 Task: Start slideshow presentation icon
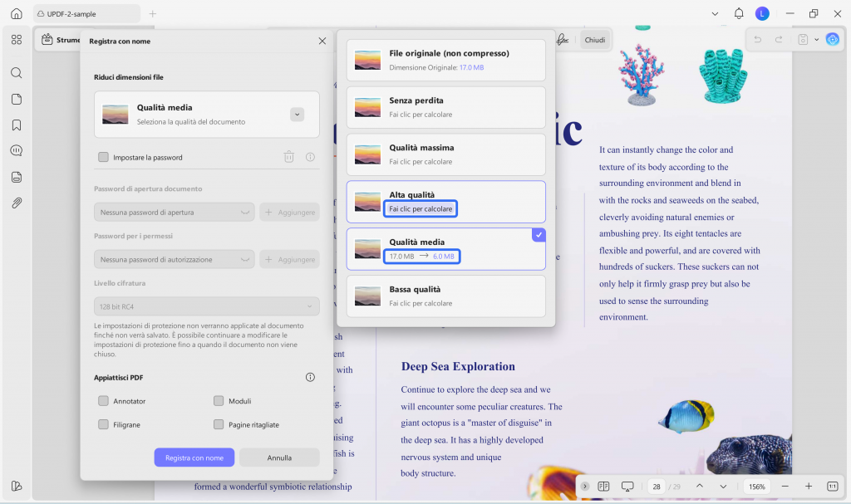(x=627, y=486)
